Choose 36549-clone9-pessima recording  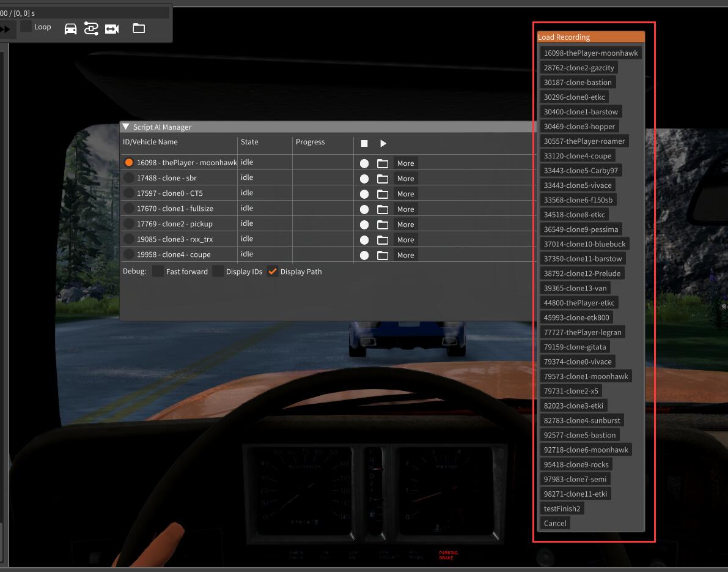[581, 229]
